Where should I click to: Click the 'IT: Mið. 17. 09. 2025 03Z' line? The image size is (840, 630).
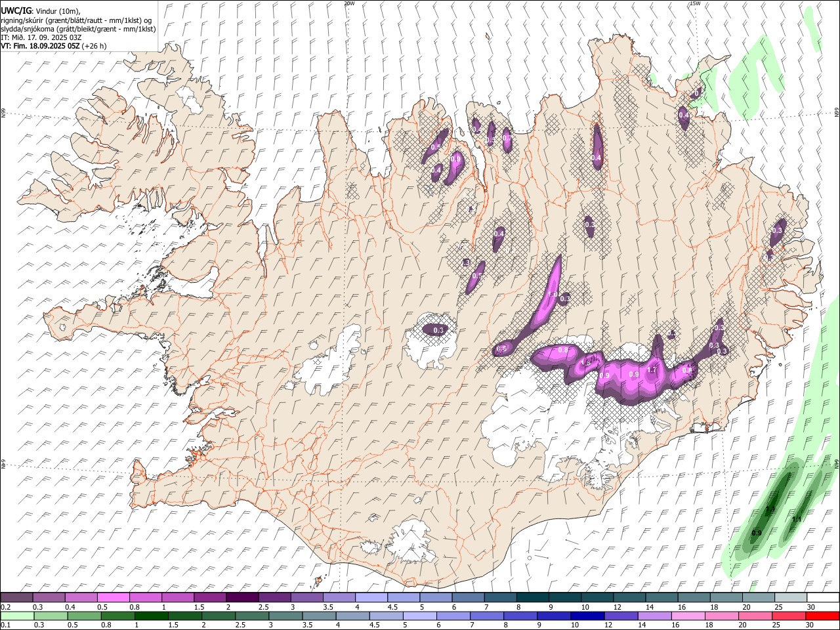(x=41, y=37)
